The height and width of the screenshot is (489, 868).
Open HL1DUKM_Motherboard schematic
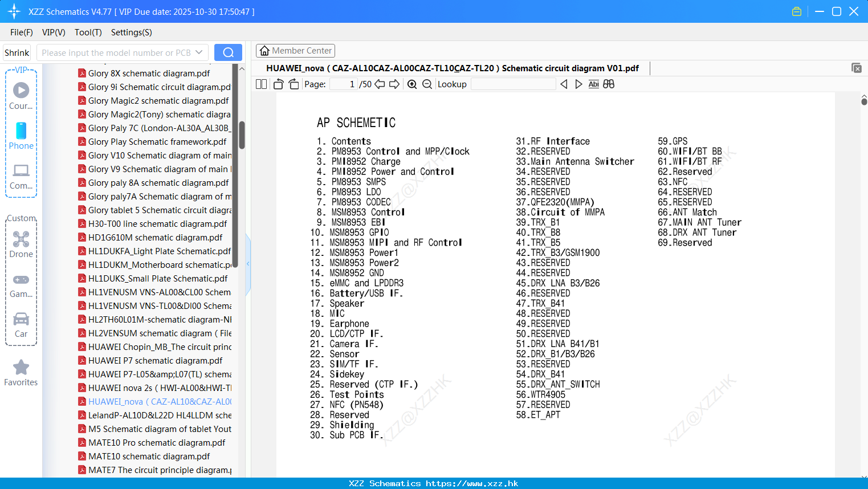point(154,264)
